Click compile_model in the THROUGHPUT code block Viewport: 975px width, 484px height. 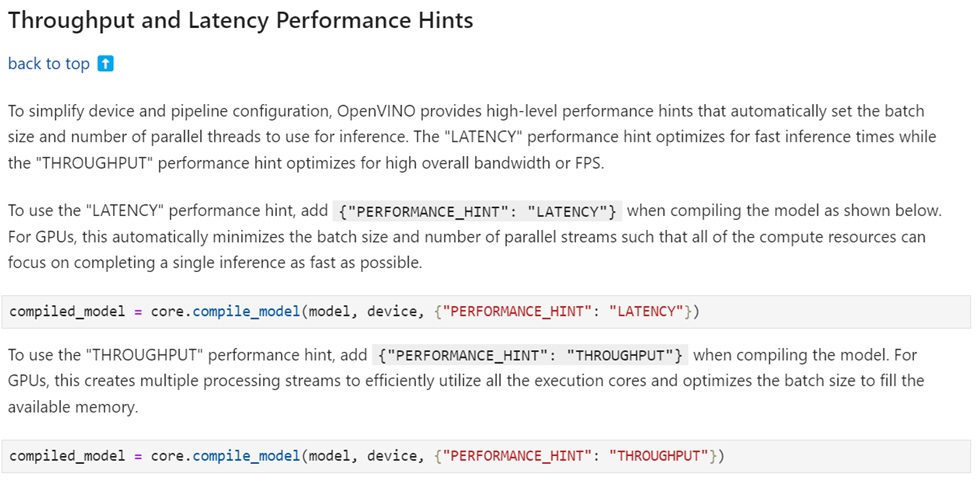(x=247, y=456)
